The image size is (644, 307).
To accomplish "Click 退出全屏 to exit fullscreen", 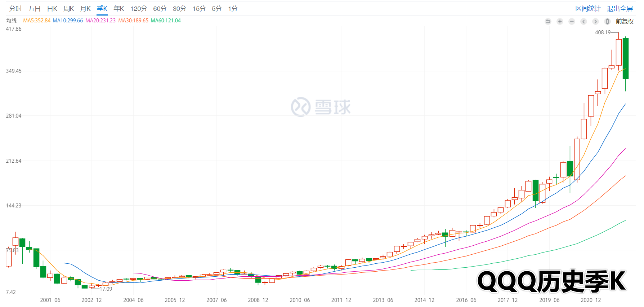I will [x=620, y=9].
